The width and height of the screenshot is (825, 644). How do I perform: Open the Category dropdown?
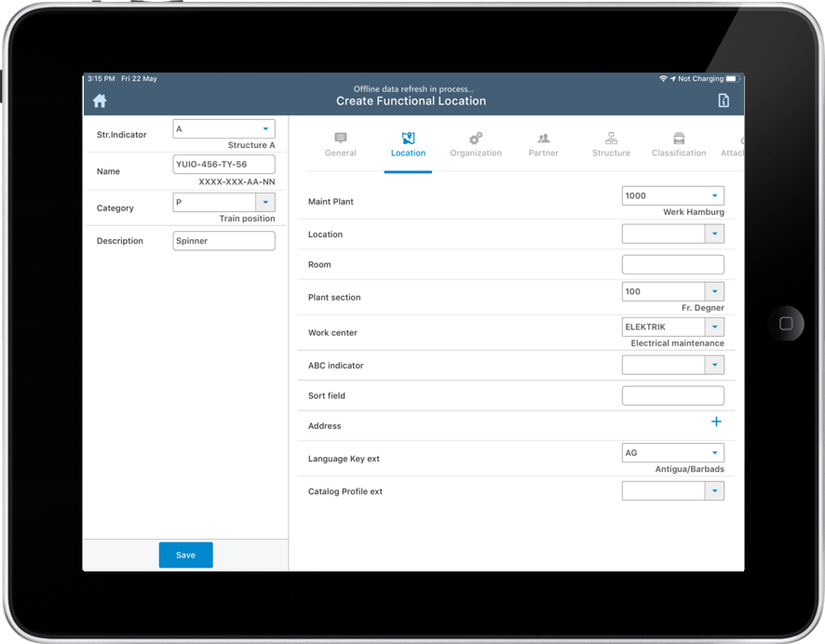click(x=265, y=202)
